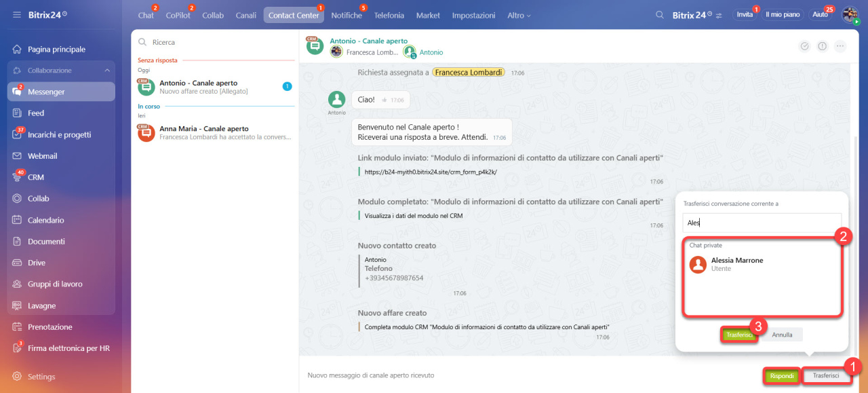Open Il mio piano
This screenshot has width=868, height=393.
point(783,14)
